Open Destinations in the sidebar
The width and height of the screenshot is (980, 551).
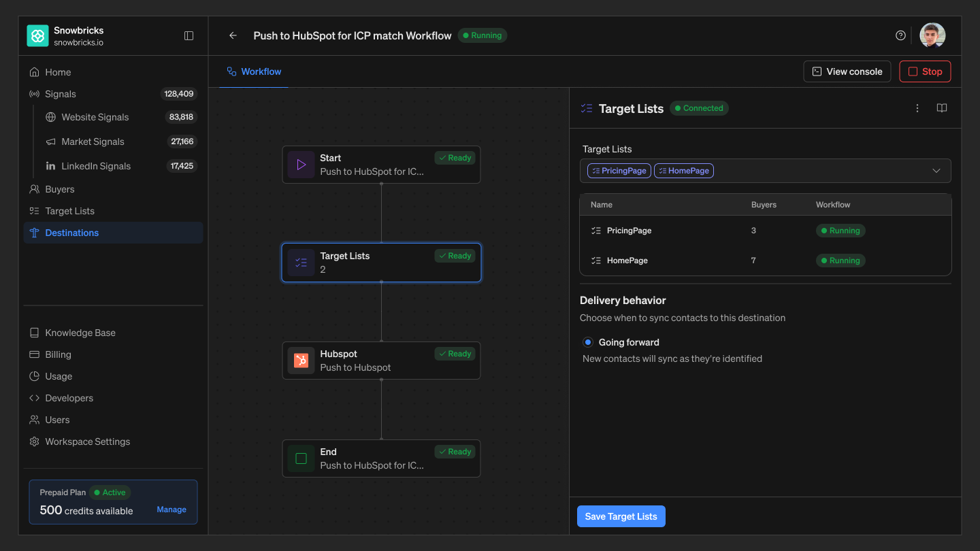[x=113, y=233]
